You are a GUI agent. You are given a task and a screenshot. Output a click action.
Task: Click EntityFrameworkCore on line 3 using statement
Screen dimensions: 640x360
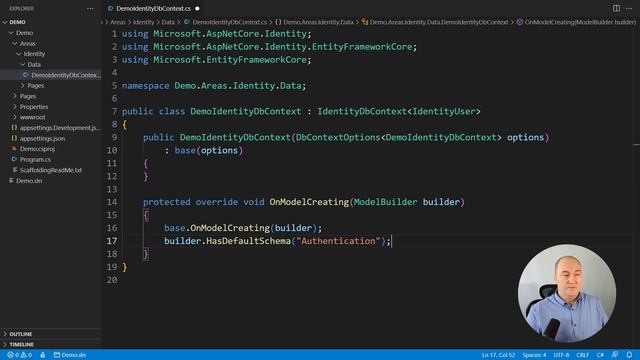tap(256, 60)
